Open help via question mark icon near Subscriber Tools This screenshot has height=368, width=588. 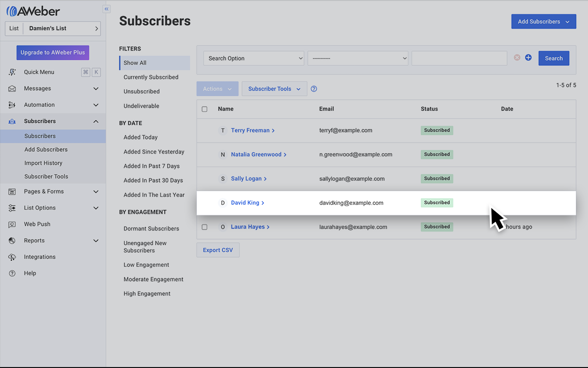click(314, 89)
